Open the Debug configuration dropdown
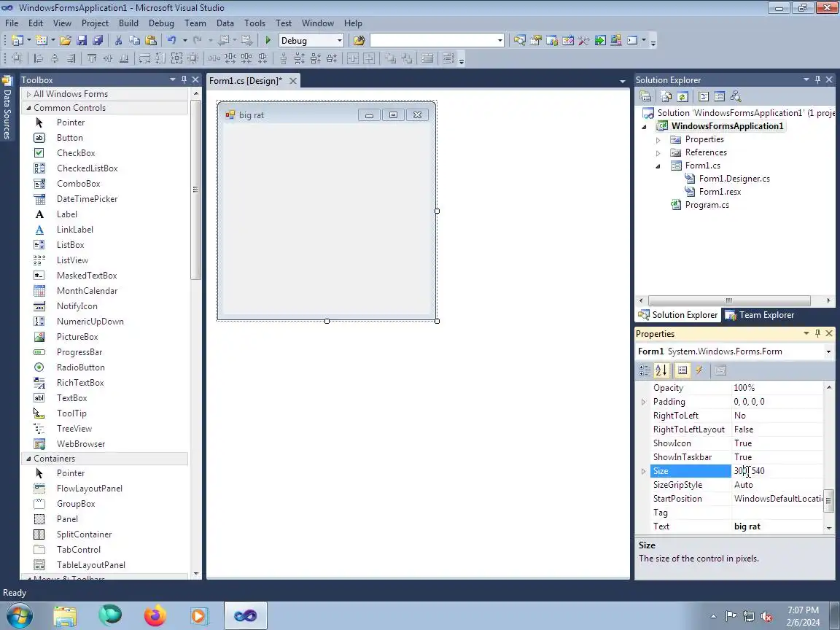Image resolution: width=840 pixels, height=630 pixels. click(x=339, y=40)
